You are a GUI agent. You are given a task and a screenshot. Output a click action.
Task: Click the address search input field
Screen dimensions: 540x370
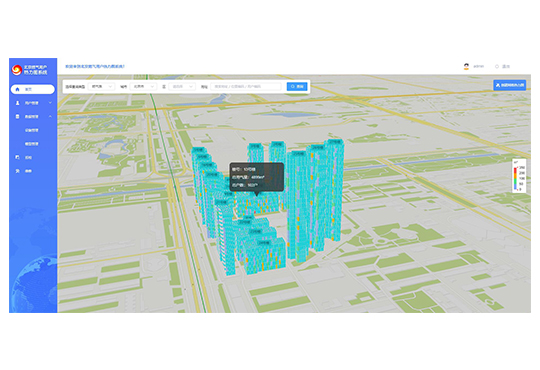(246, 86)
